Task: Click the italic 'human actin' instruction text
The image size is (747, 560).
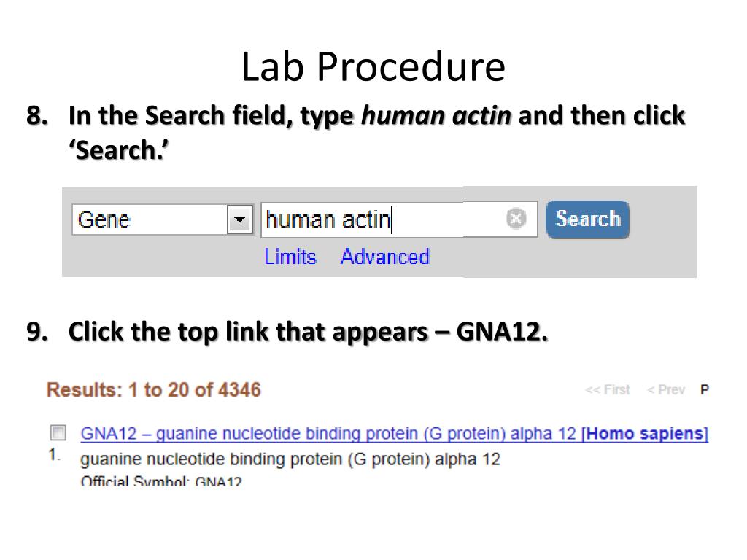Action: pos(436,116)
